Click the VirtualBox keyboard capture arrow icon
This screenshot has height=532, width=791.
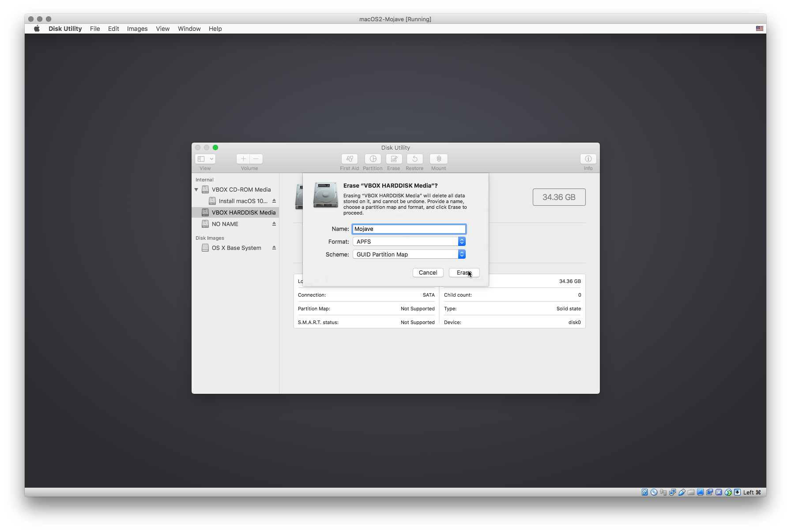coord(737,492)
